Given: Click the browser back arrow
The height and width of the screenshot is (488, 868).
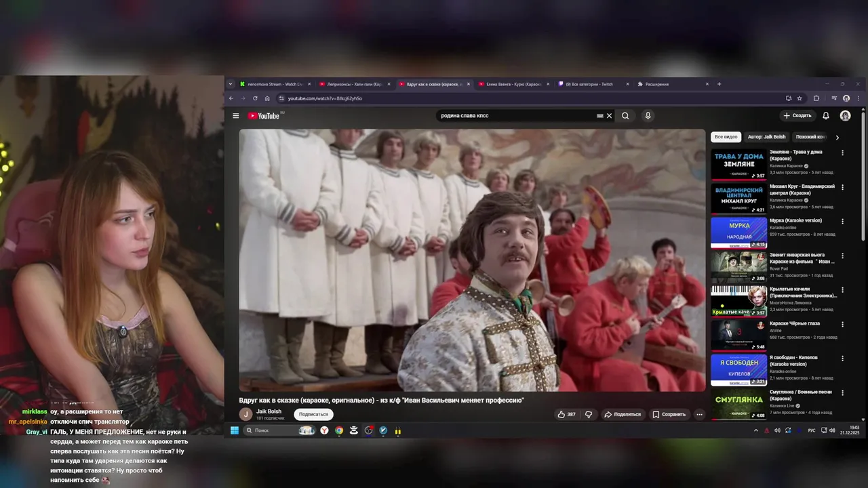Looking at the screenshot, I should 231,98.
